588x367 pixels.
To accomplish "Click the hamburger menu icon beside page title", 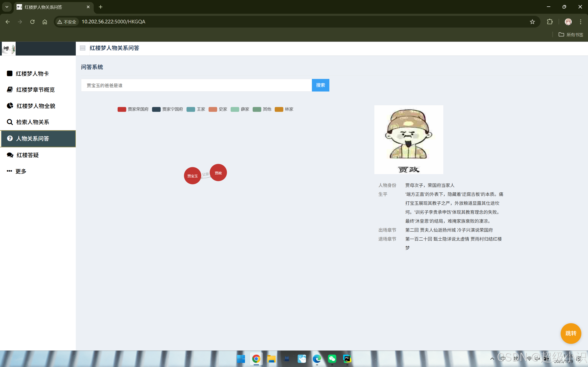I will point(83,48).
